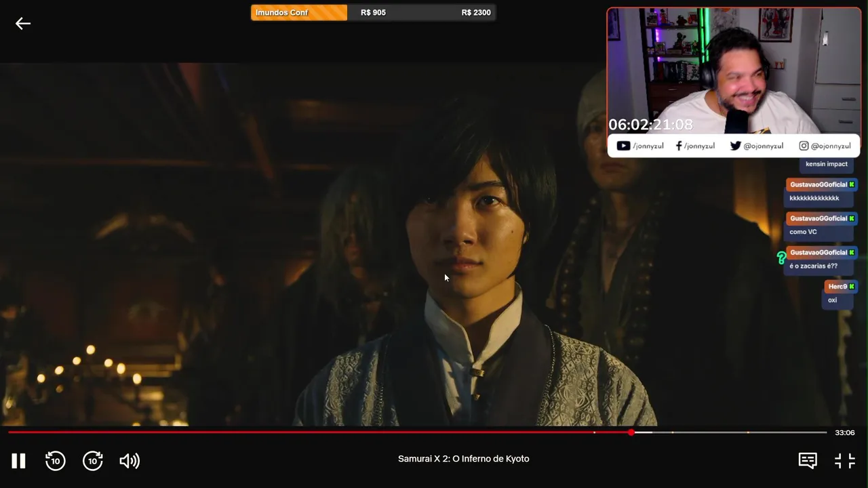Rewind 10 seconds
The width and height of the screenshot is (868, 488).
[56, 461]
